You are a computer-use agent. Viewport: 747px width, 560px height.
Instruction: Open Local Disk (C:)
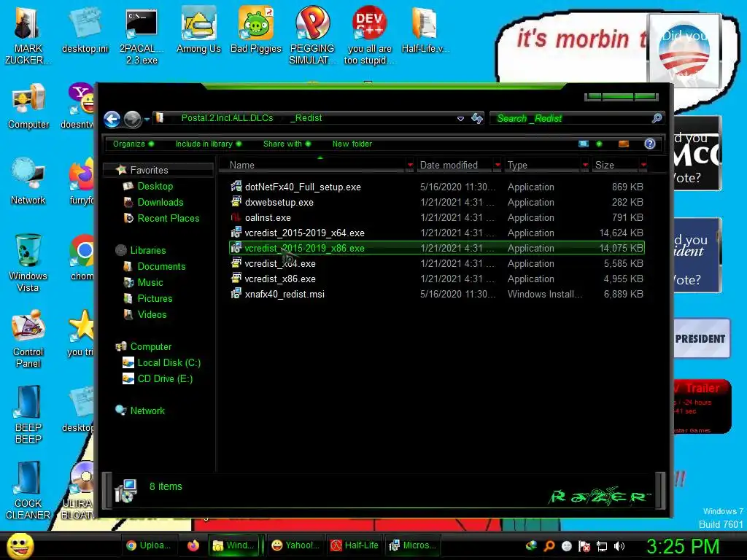coord(169,363)
